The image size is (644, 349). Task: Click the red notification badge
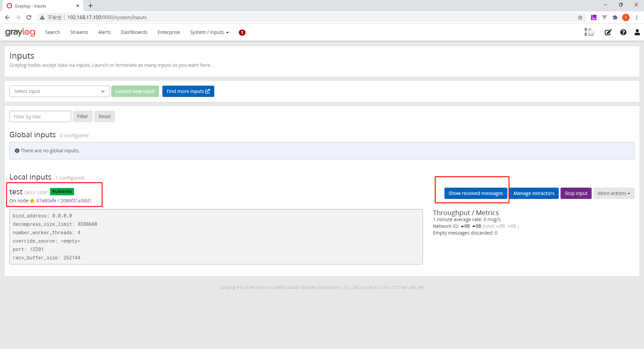(242, 33)
